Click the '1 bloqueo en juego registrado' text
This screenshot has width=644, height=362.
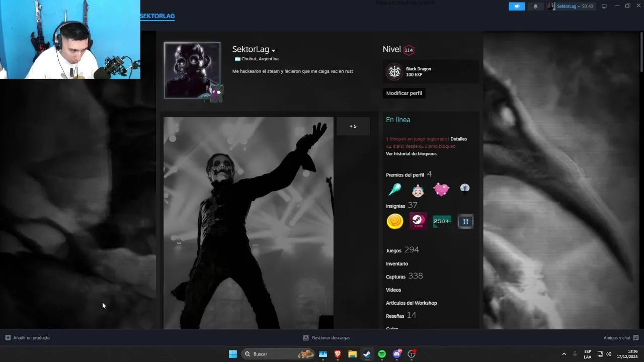pos(416,139)
